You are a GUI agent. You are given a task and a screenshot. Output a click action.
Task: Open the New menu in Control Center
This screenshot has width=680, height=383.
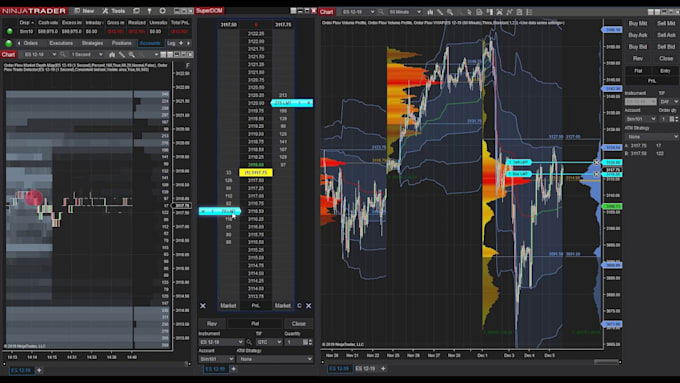tap(84, 11)
